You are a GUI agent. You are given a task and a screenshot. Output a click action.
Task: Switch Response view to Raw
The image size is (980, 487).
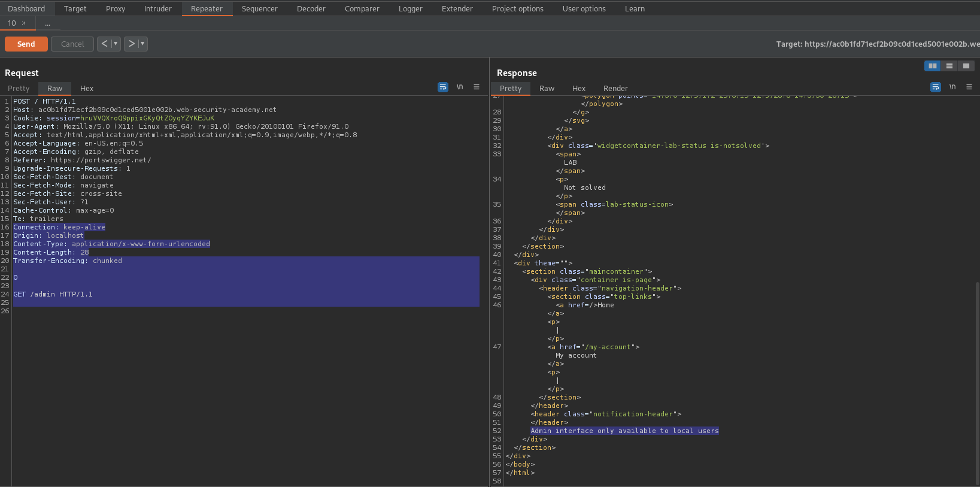[547, 88]
